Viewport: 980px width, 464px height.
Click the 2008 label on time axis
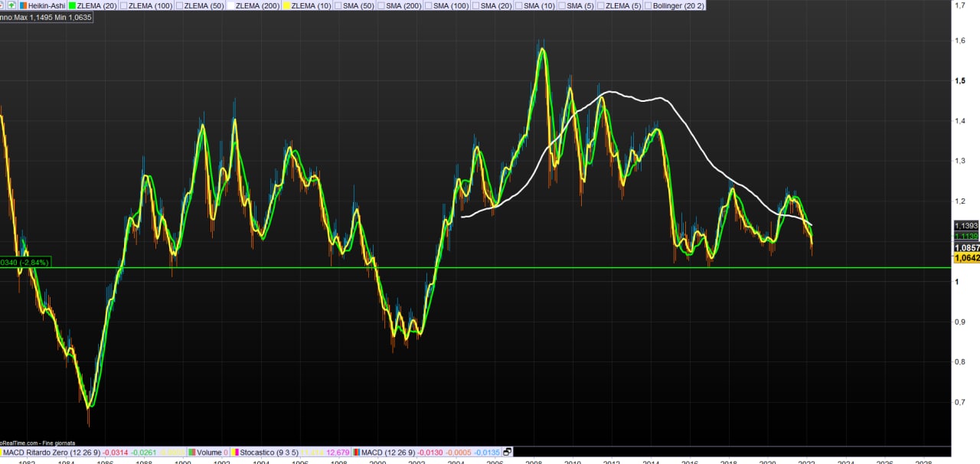point(534,462)
